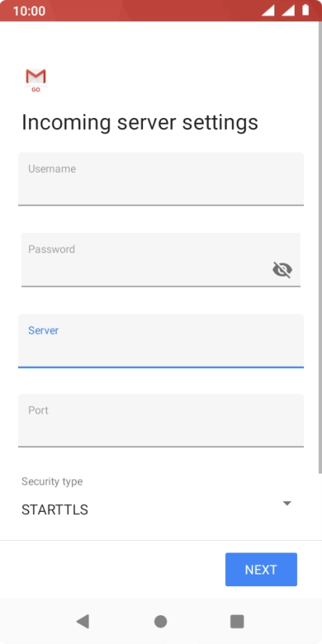The image size is (322, 644).
Task: Open recent apps with the square icon
Action: click(237, 621)
